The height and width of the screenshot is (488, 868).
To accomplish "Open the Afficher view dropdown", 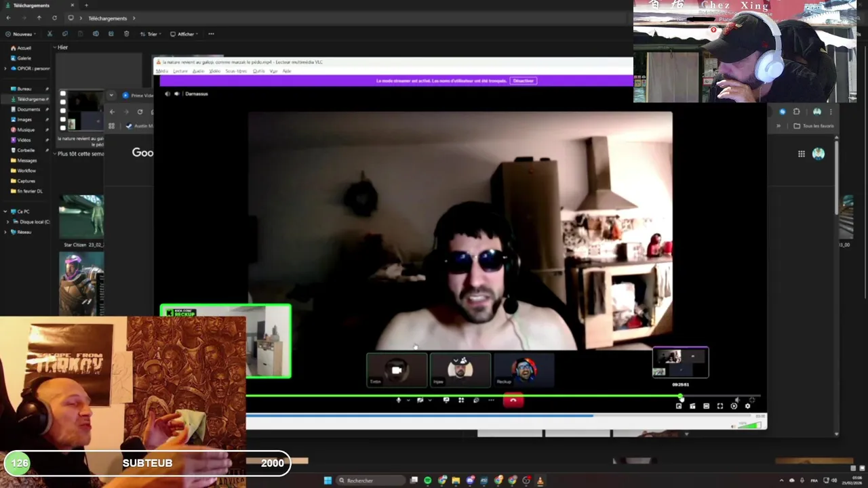I will (184, 34).
